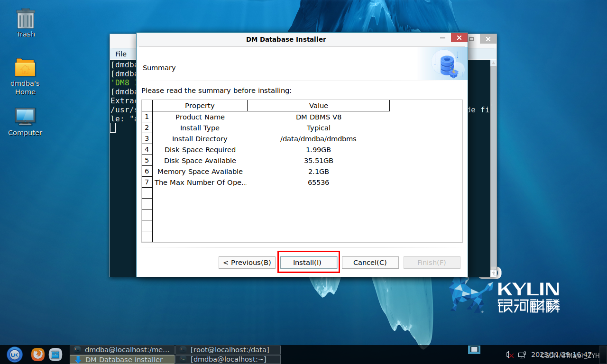Open the Kylin start menu icon
607x364 pixels.
[x=14, y=354]
